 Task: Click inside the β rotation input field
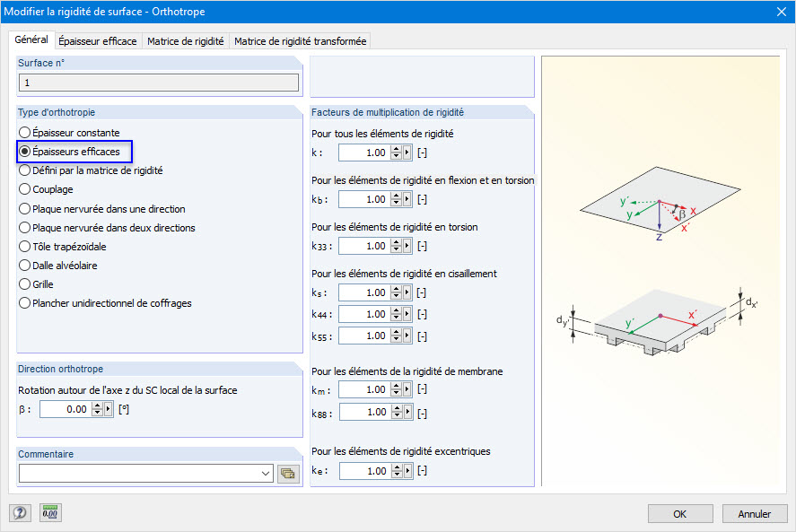(x=63, y=408)
